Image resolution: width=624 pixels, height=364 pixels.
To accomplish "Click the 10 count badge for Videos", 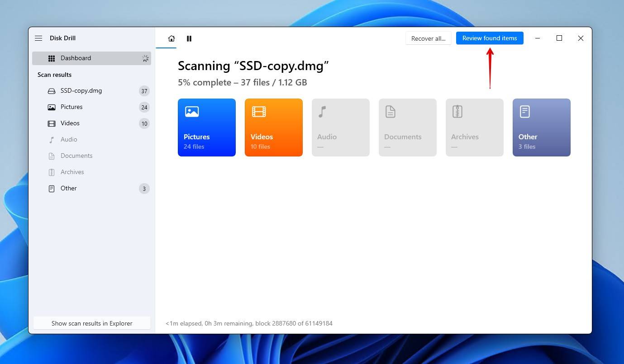I will coord(144,123).
